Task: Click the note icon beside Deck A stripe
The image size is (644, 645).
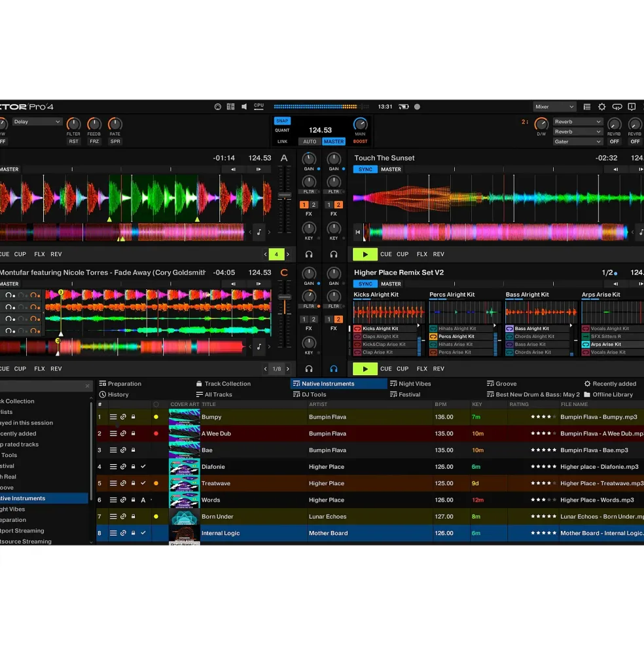Action: click(x=259, y=232)
